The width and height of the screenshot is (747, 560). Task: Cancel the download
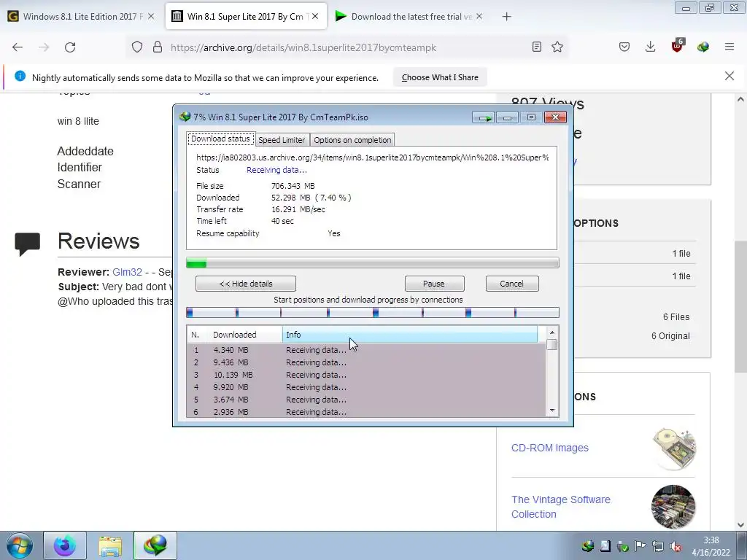[x=511, y=284]
